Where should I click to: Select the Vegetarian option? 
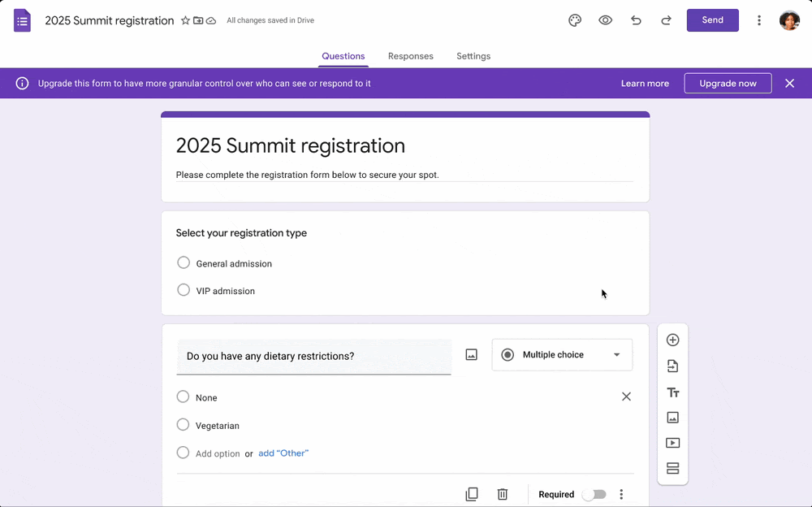coord(184,425)
